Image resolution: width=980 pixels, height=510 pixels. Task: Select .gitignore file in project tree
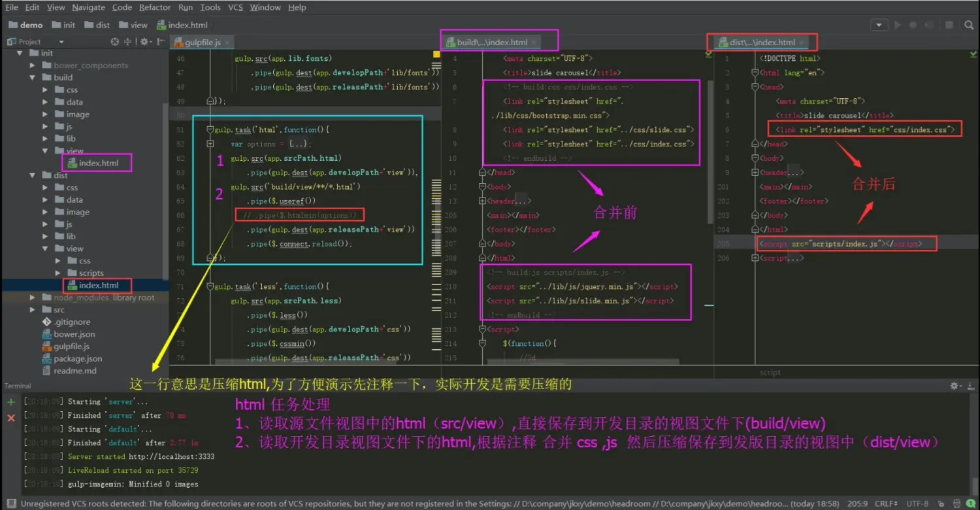66,322
